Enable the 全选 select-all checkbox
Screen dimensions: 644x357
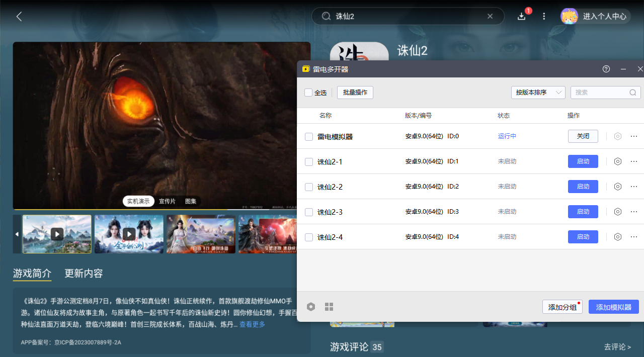[x=308, y=93]
